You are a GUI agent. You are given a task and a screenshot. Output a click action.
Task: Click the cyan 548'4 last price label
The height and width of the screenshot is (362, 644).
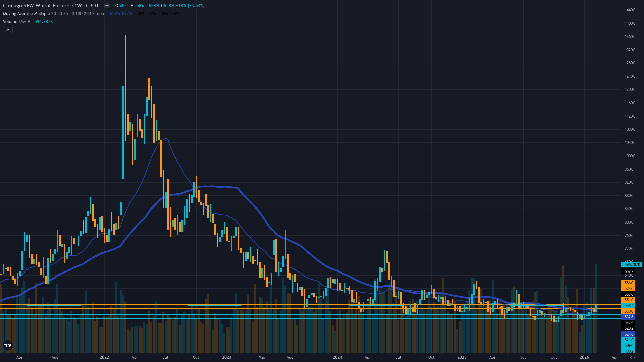tap(628, 306)
